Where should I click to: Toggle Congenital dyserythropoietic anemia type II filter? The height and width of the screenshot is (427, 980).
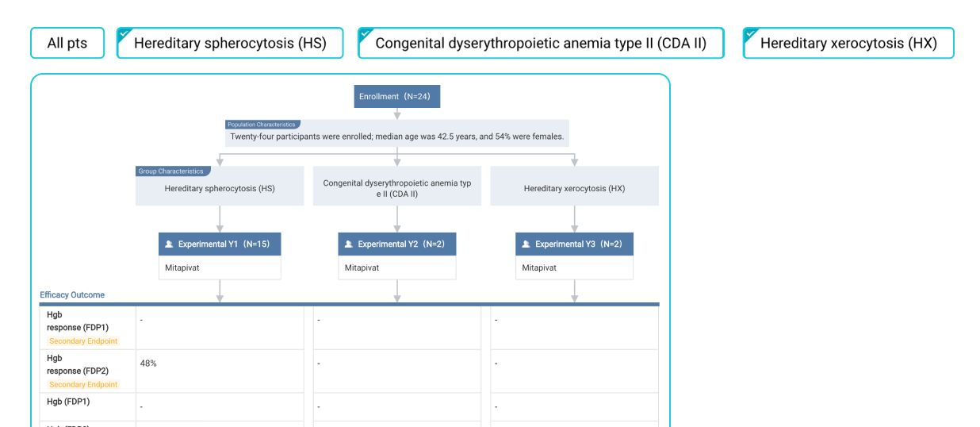pos(541,43)
